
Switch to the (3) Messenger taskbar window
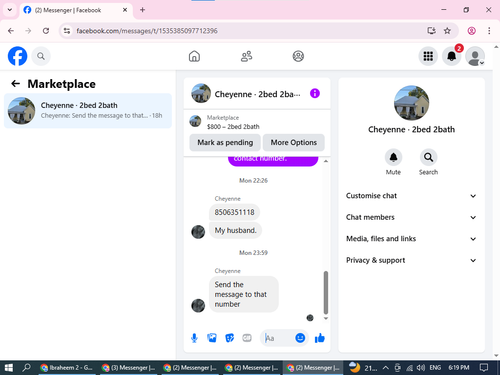pos(128,368)
